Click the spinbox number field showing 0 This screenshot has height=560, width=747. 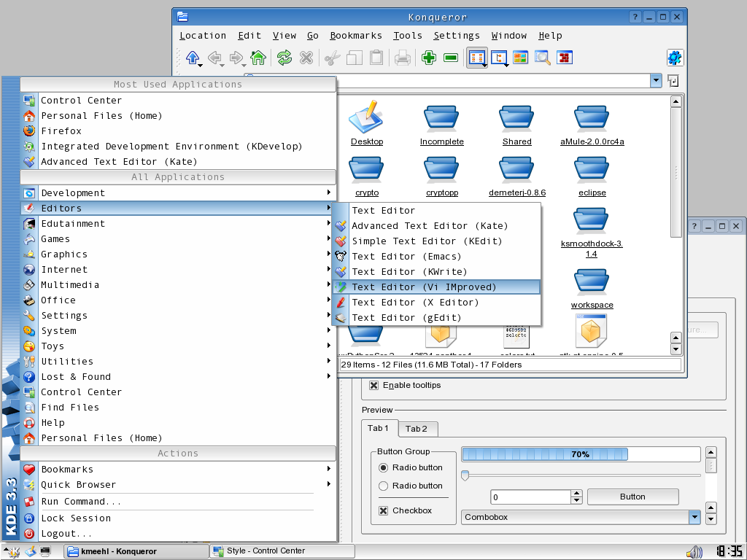click(531, 497)
